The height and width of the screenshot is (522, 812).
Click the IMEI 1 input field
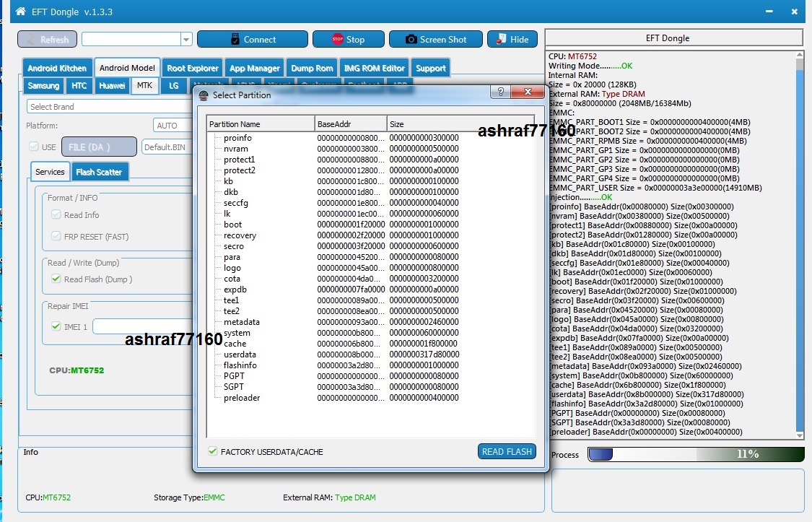(143, 326)
